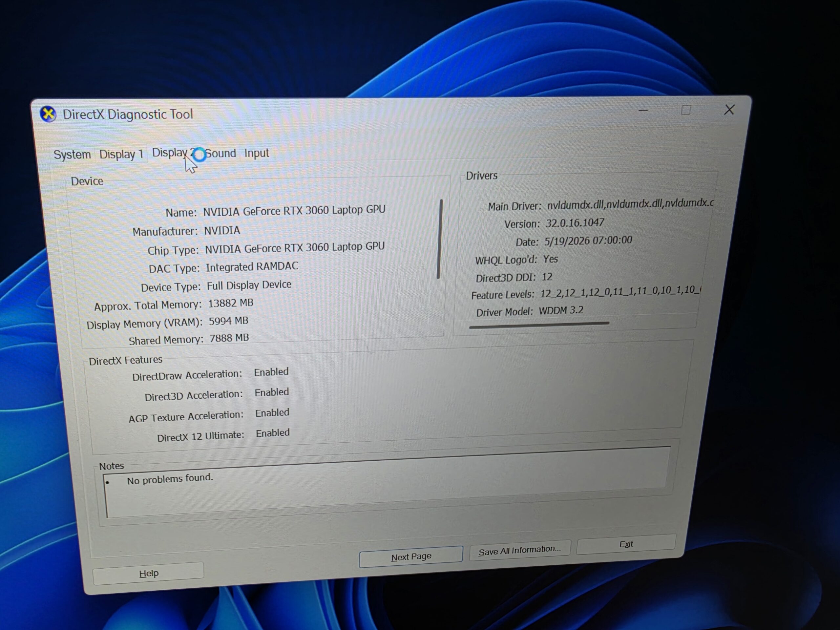Screen dimensions: 840x630
Task: Click the Main Driver file list
Action: click(630, 204)
